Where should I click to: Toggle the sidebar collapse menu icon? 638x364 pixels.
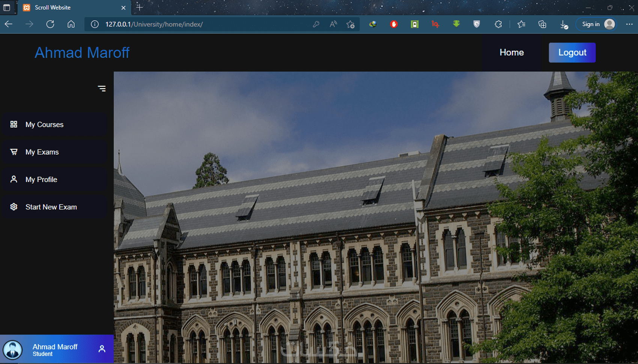102,89
